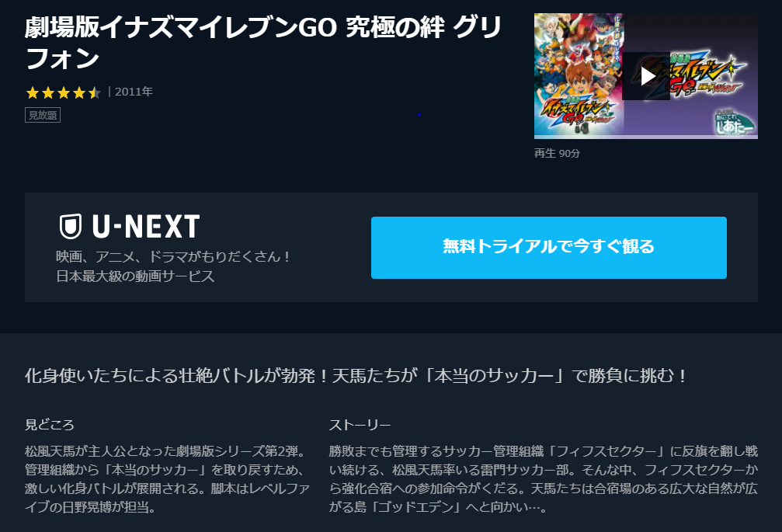Screen dimensions: 782x532
Task: Click the 見放題 badge
Action: [43, 115]
